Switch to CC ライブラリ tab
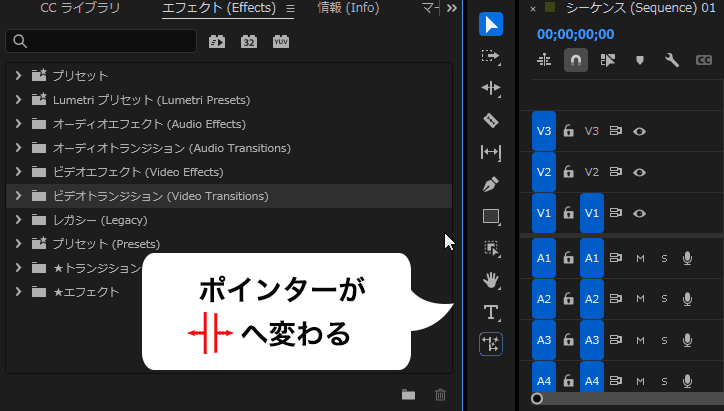Screen dimensions: 724x411 [x=80, y=8]
